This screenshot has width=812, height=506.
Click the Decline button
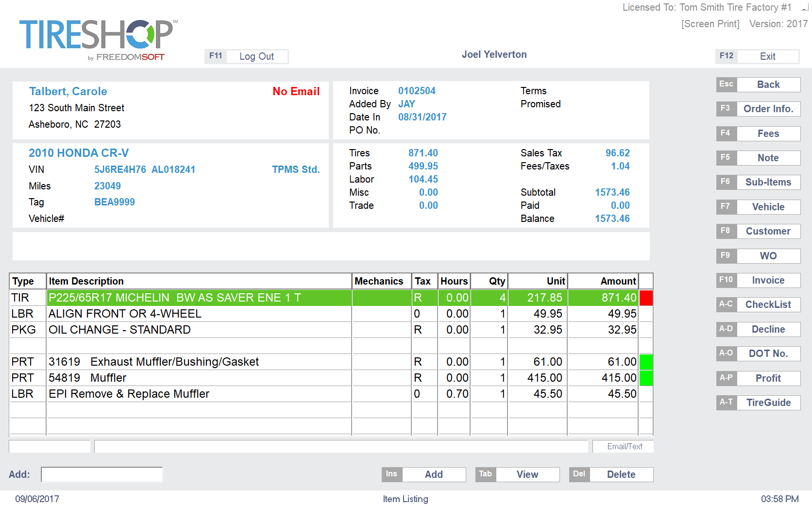tap(758, 329)
